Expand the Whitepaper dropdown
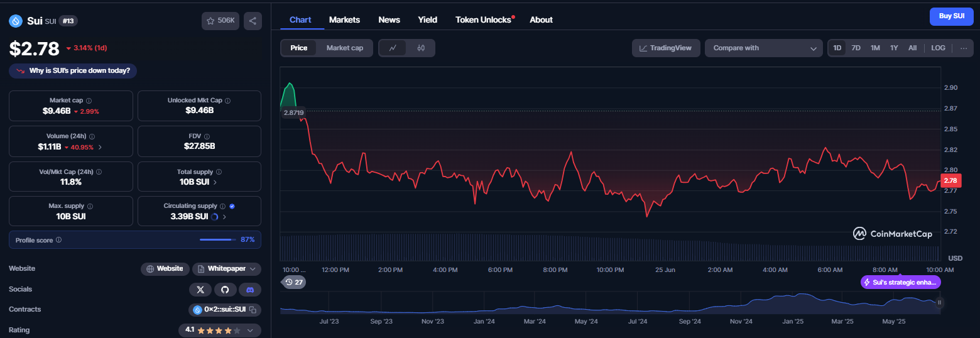980x338 pixels. (227, 269)
